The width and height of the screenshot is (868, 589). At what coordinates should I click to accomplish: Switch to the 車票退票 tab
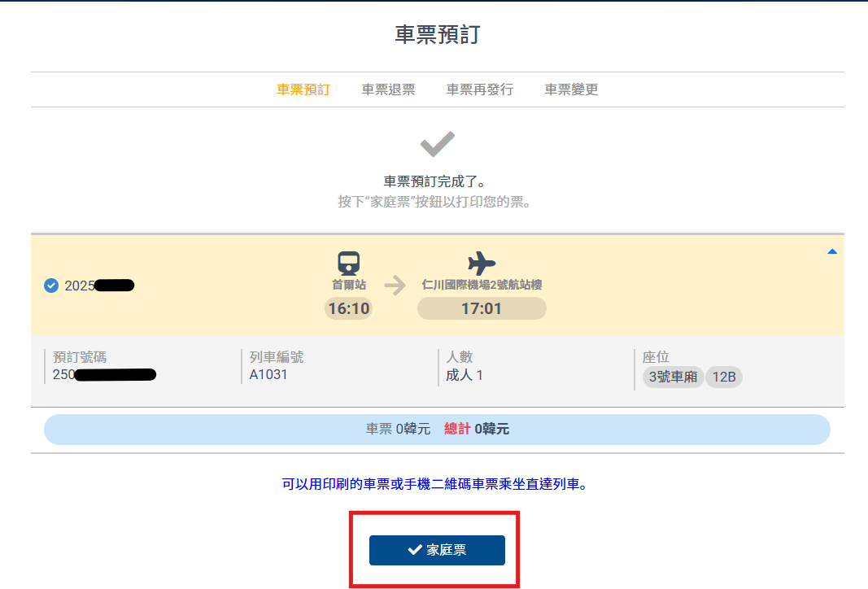pos(388,89)
